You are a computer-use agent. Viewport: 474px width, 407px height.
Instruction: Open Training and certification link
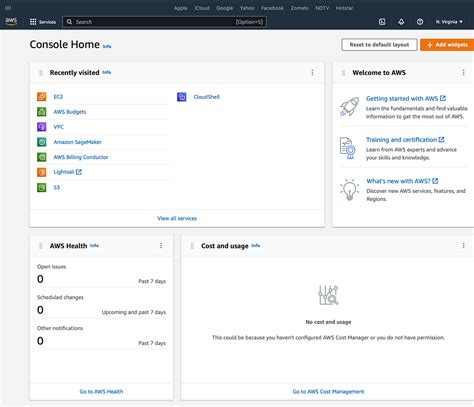[x=405, y=140]
